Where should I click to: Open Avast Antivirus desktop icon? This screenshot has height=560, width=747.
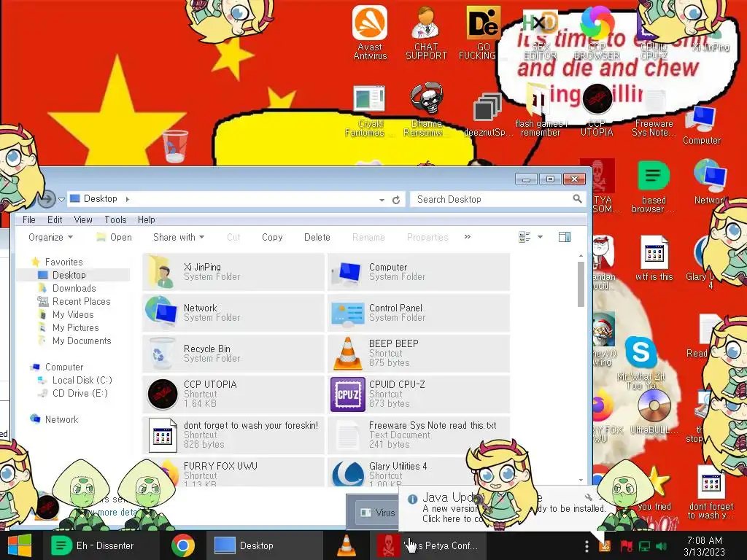point(370,32)
